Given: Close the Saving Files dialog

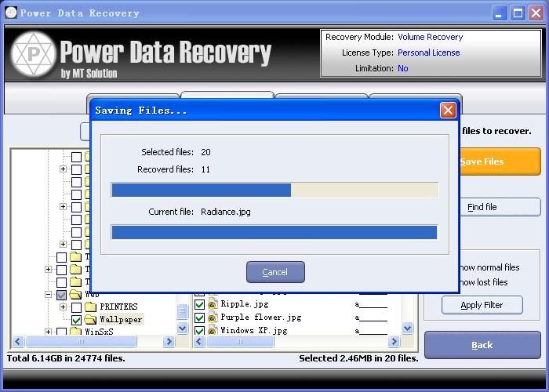Looking at the screenshot, I should (x=448, y=111).
